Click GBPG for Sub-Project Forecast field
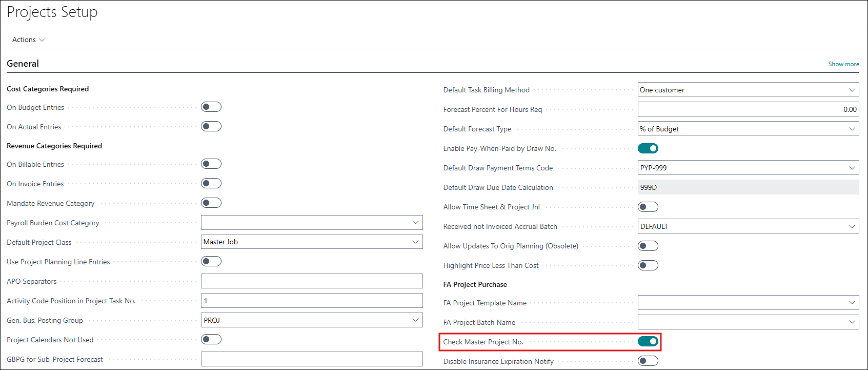Image resolution: width=868 pixels, height=370 pixels. point(312,359)
